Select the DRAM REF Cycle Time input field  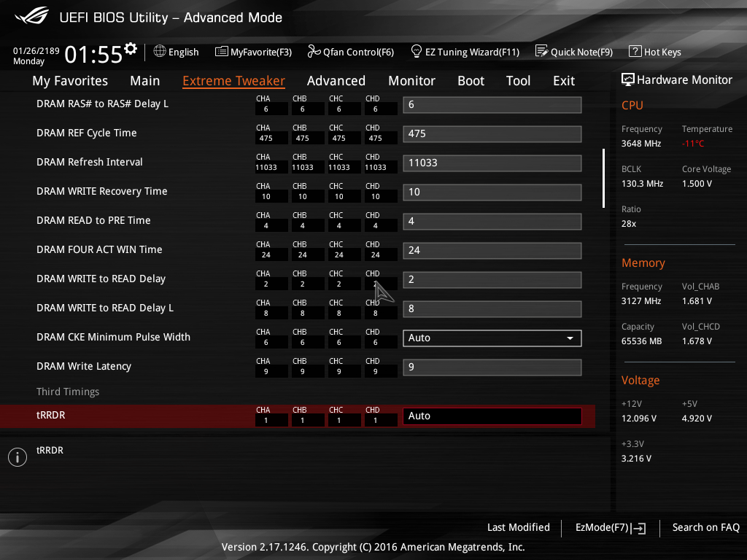coord(492,133)
